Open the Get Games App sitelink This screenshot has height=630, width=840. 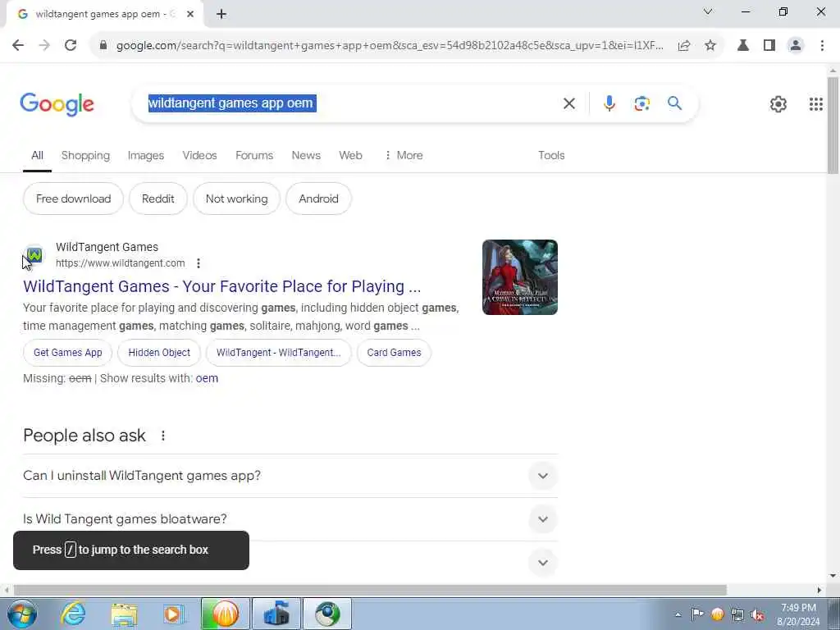(67, 353)
